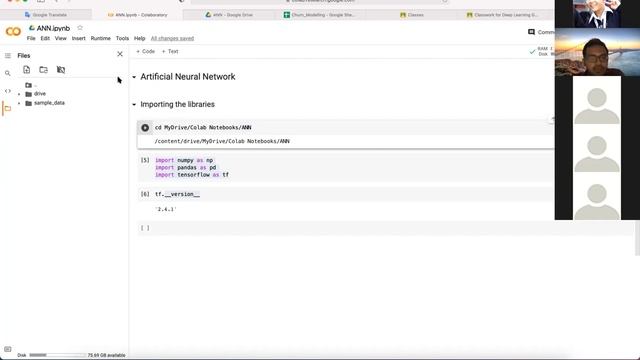Expand the drive folder

tap(19, 94)
